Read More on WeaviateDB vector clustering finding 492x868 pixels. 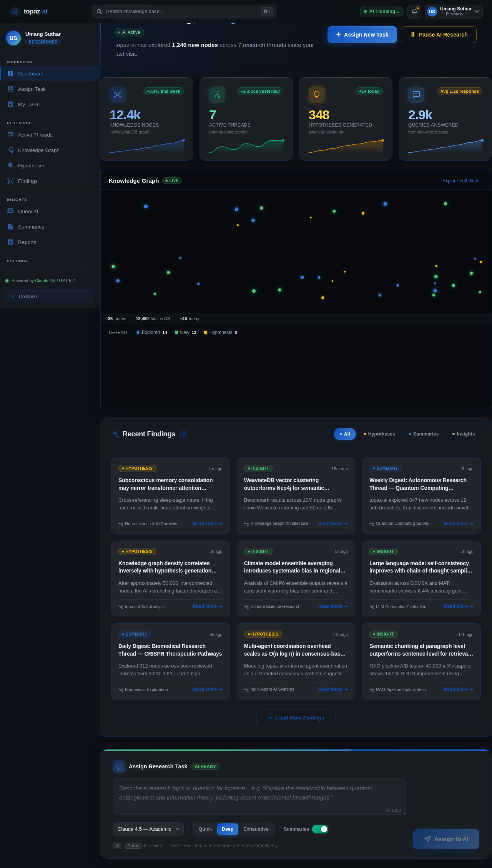click(333, 524)
